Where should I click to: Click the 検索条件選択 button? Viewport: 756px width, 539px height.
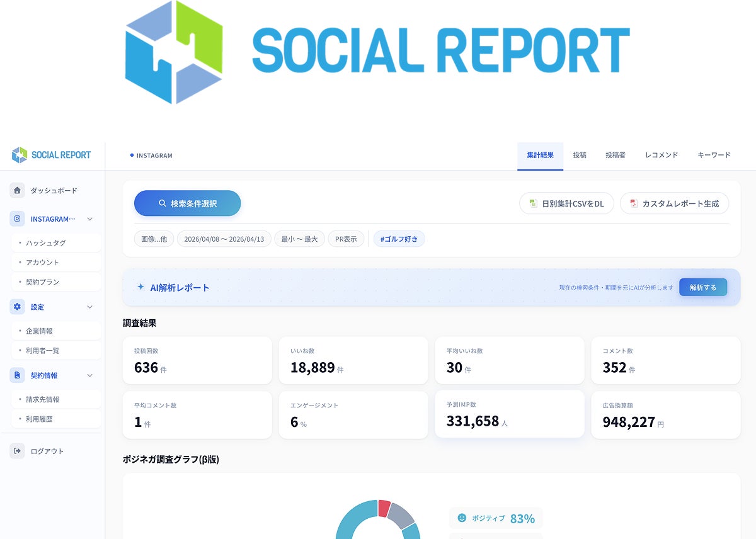[187, 203]
